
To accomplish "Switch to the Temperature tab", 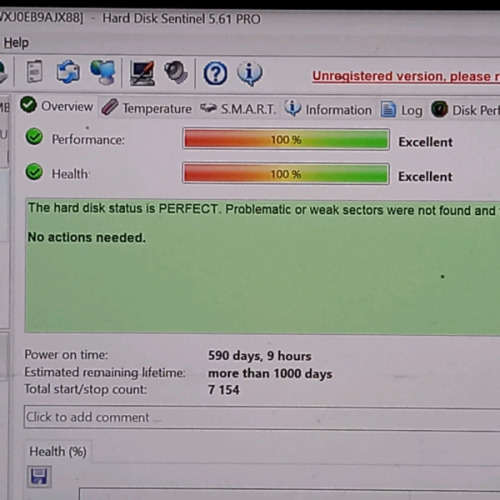I will [147, 108].
